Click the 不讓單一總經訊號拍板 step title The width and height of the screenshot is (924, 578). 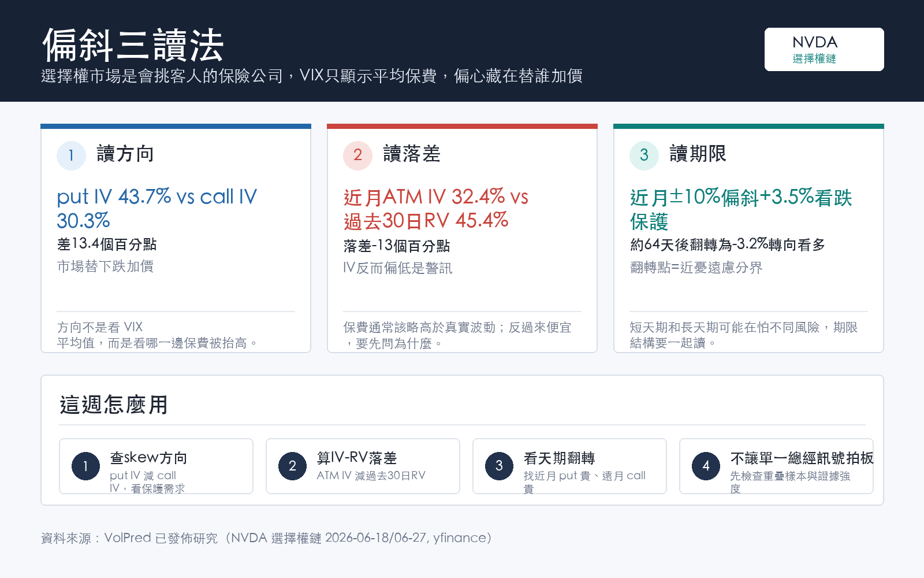[802, 458]
